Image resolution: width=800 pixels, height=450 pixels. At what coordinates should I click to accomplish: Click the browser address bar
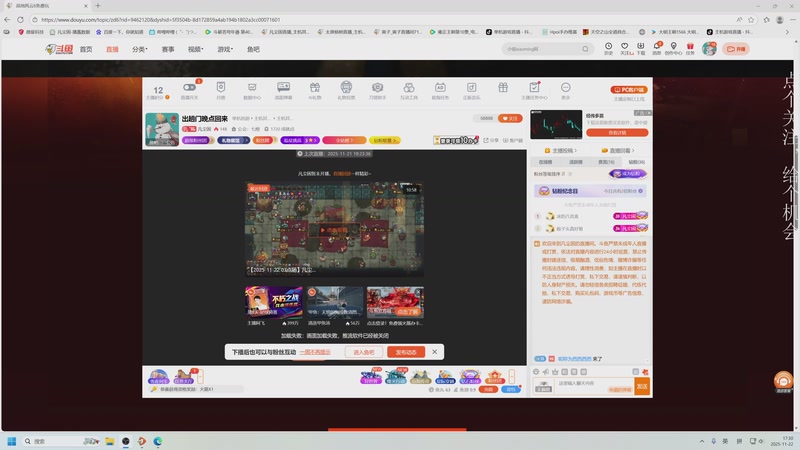[x=383, y=19]
